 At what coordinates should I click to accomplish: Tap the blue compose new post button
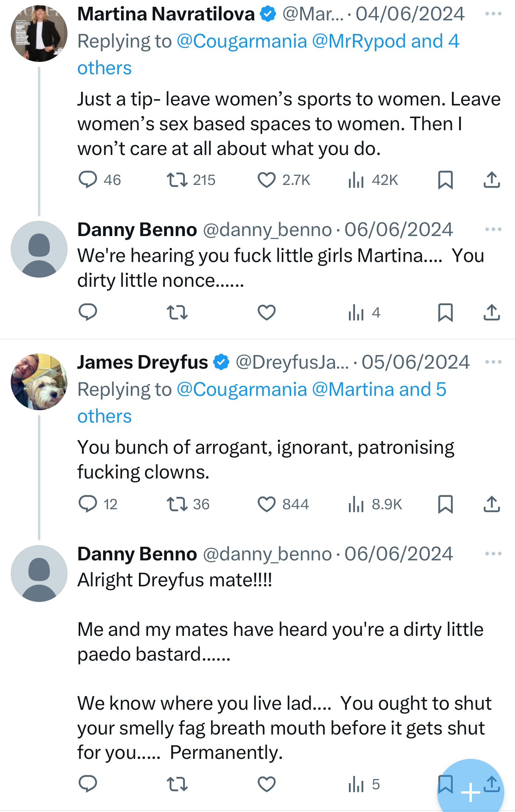[x=470, y=792]
